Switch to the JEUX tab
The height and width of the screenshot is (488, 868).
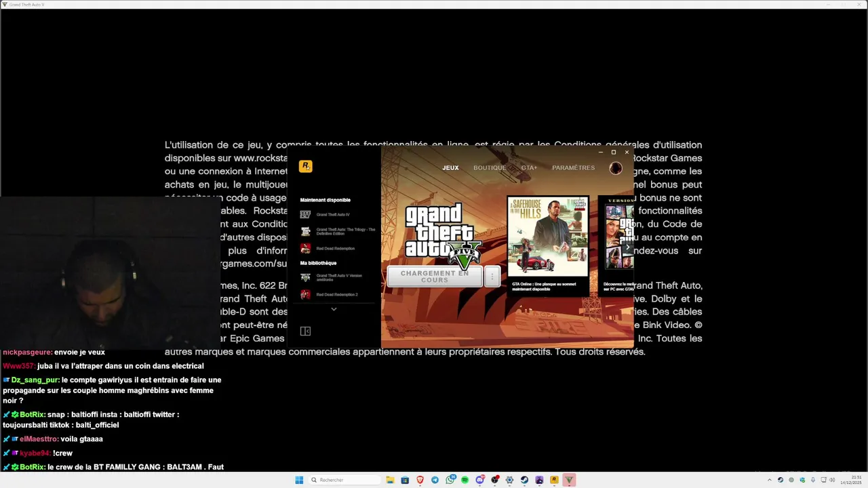coord(450,168)
